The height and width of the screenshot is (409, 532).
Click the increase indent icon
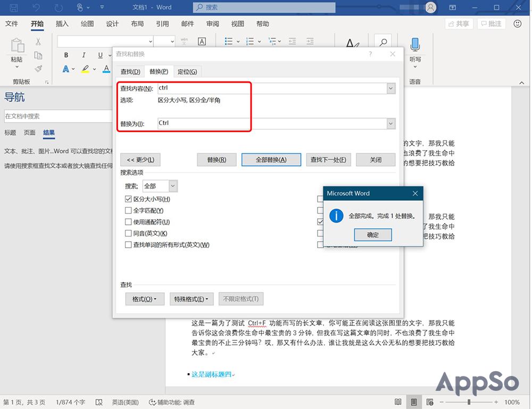coord(310,42)
